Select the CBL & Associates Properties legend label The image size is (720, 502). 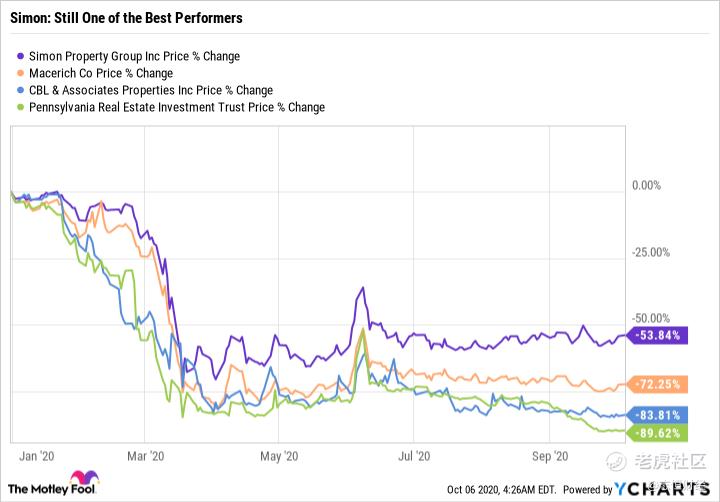pyautogui.click(x=151, y=90)
